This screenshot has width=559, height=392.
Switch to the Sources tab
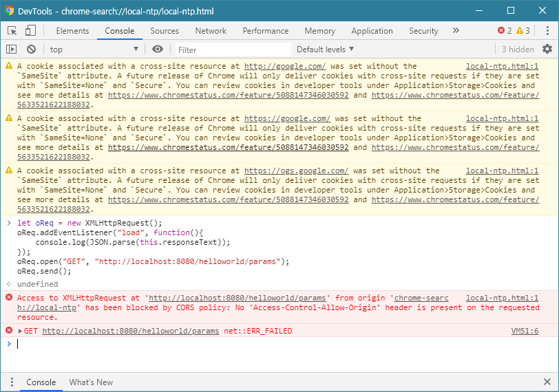[165, 31]
